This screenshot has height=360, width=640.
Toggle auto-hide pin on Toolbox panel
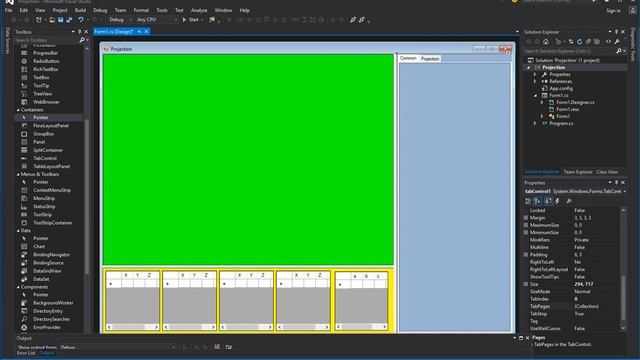(80, 31)
